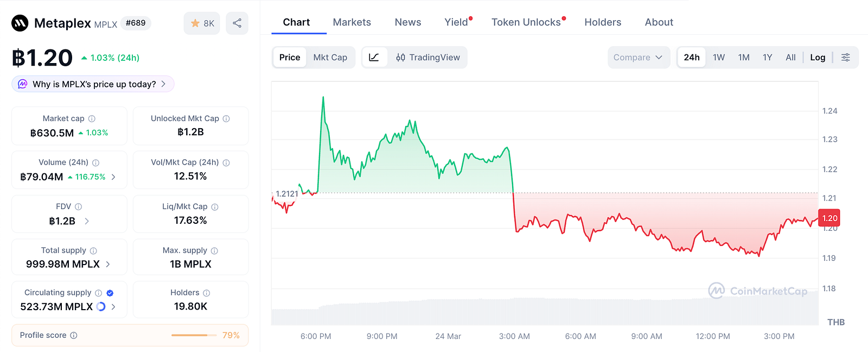The width and height of the screenshot is (868, 352).
Task: Show Profile score info icon
Action: pos(74,335)
